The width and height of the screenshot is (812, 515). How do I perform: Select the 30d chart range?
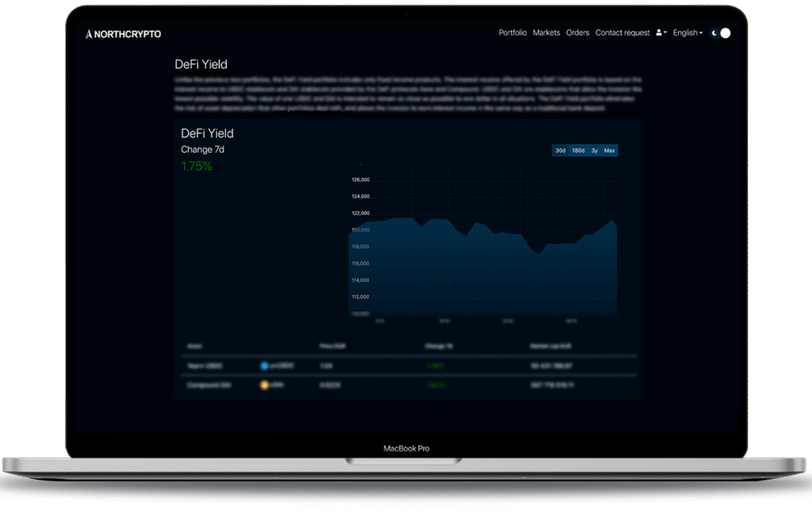[x=560, y=151]
